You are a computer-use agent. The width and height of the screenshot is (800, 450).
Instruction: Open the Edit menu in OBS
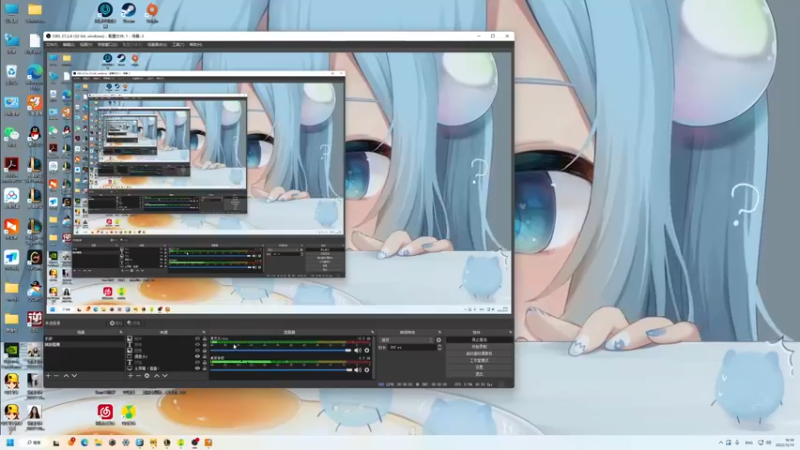coord(68,44)
